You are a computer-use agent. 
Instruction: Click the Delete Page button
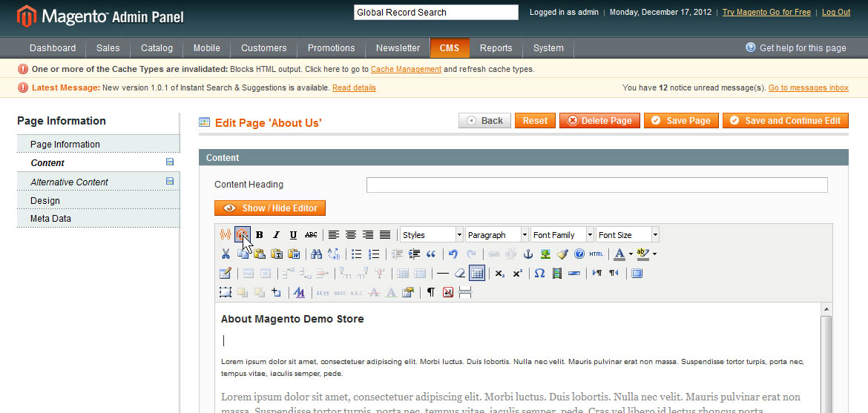coord(599,121)
